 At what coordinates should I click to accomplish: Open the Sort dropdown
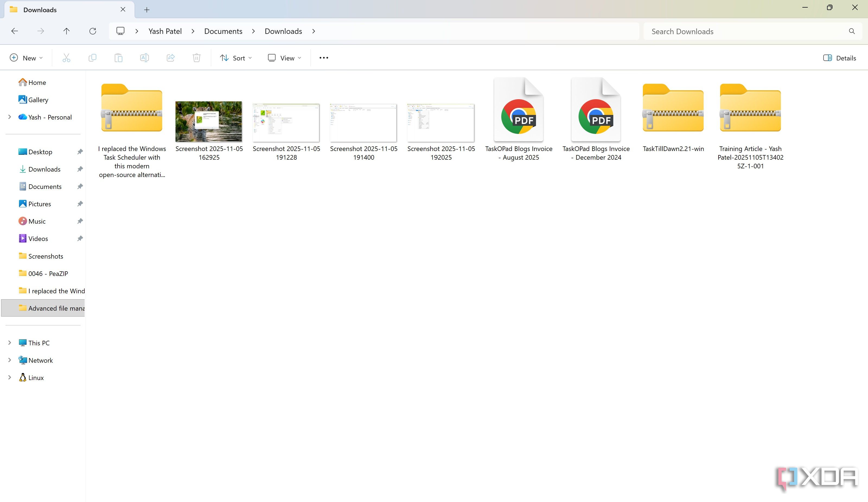(236, 58)
